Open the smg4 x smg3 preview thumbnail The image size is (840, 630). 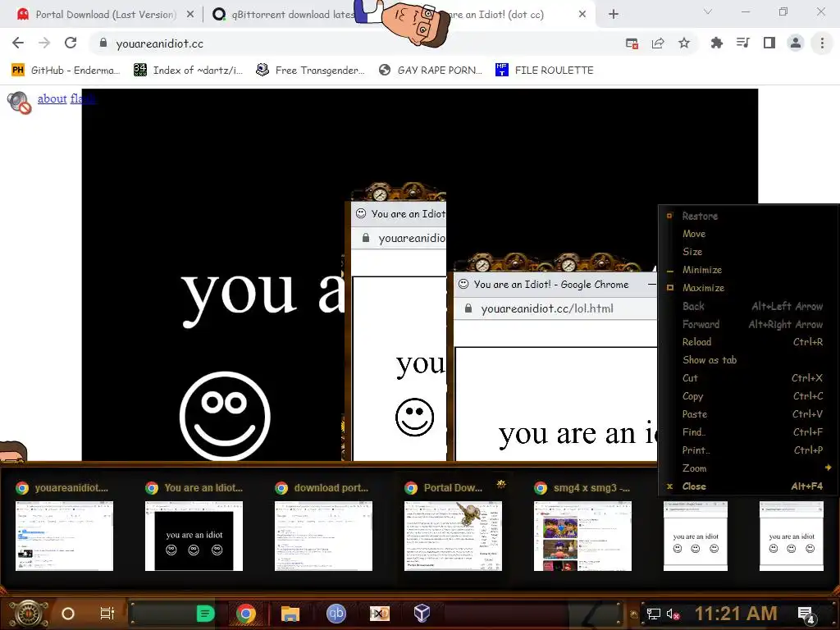583,536
